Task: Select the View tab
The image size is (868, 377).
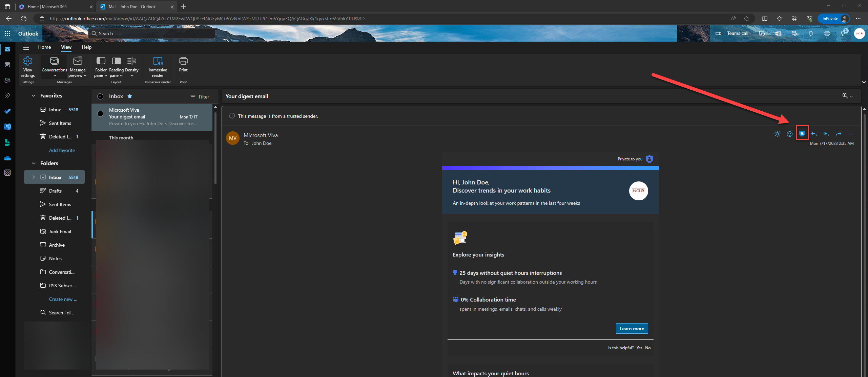Action: pos(66,47)
